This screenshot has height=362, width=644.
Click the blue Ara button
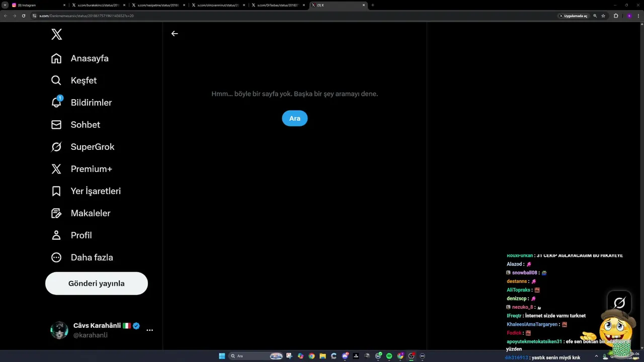[x=295, y=118]
